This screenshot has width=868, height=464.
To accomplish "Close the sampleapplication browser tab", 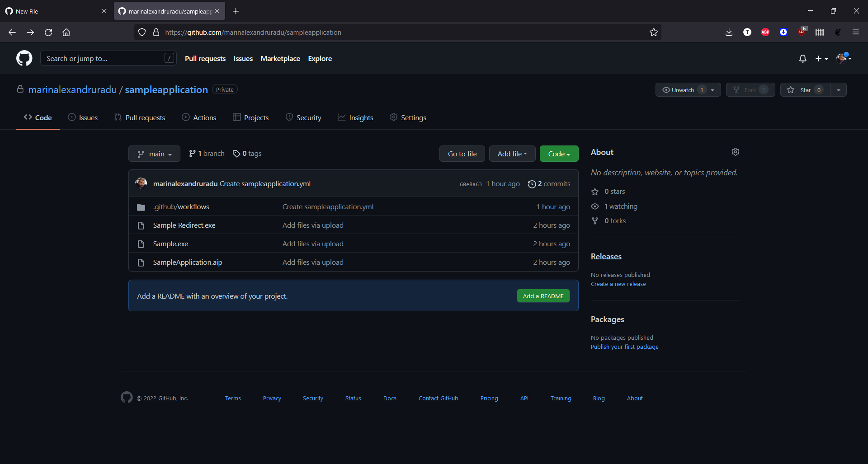I will [217, 11].
